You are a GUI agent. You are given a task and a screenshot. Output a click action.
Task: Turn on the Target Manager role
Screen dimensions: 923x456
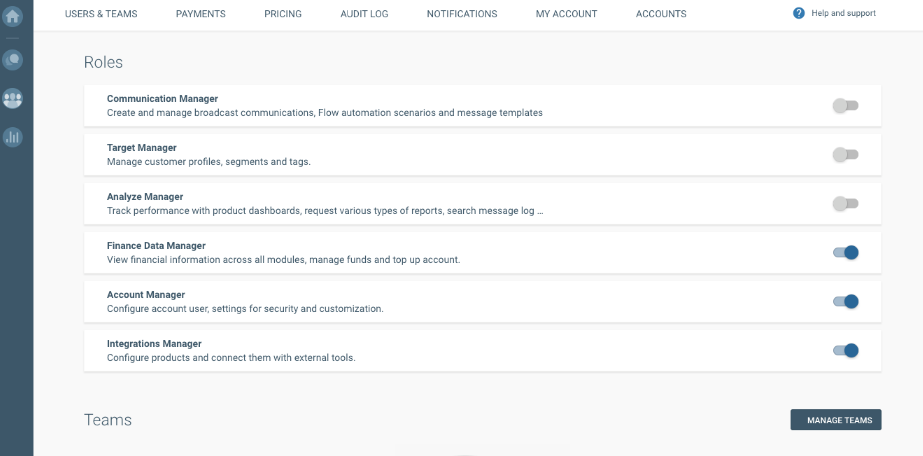[845, 154]
